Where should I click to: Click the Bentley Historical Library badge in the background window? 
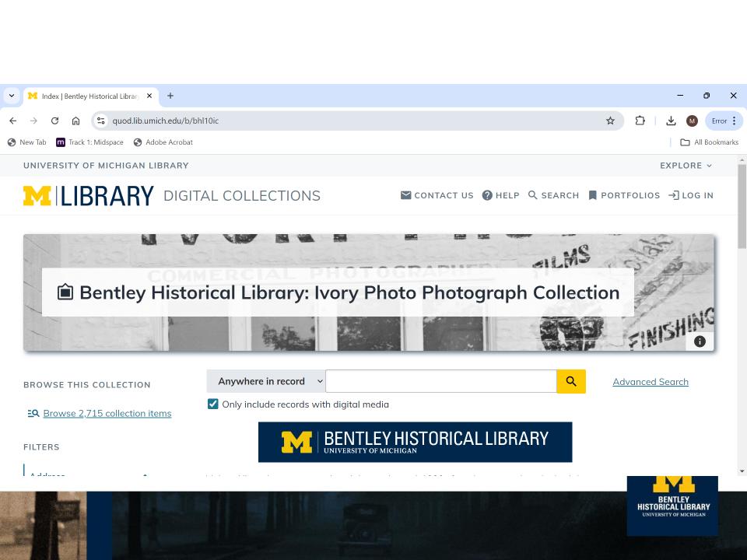coord(672,506)
